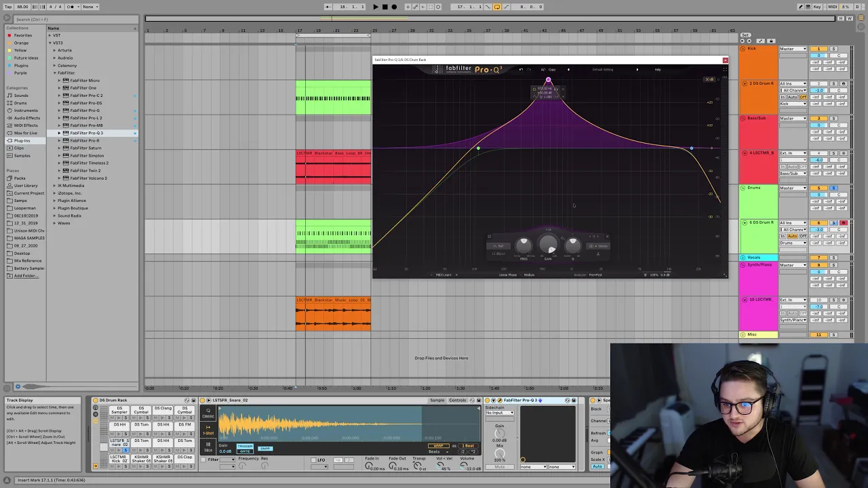
Task: Open the Instruments category
Action: click(x=26, y=110)
